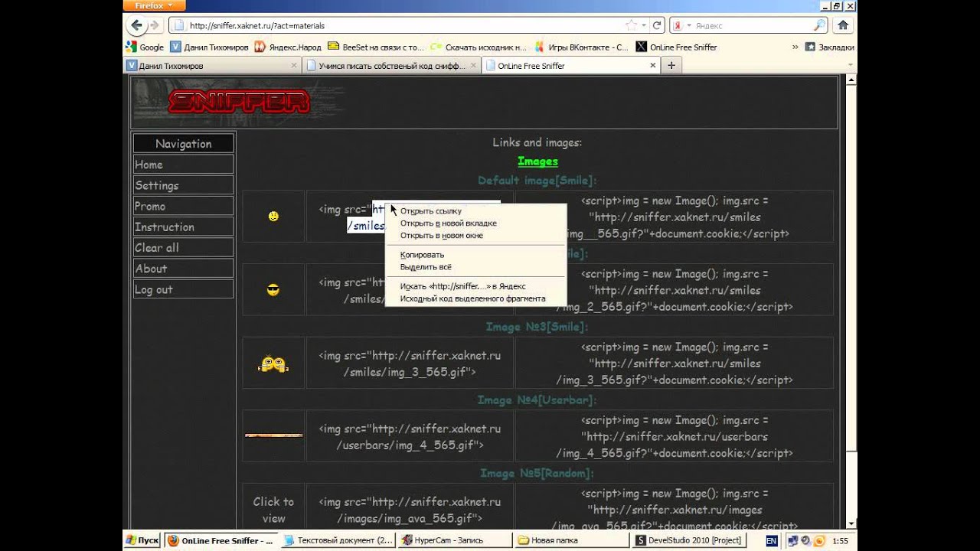Click the Click to view cell
The height and width of the screenshot is (551, 980).
pyautogui.click(x=273, y=510)
